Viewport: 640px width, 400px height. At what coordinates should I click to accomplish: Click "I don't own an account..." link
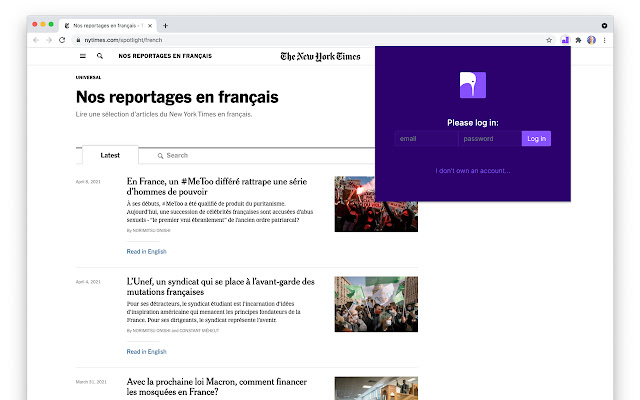pos(473,171)
